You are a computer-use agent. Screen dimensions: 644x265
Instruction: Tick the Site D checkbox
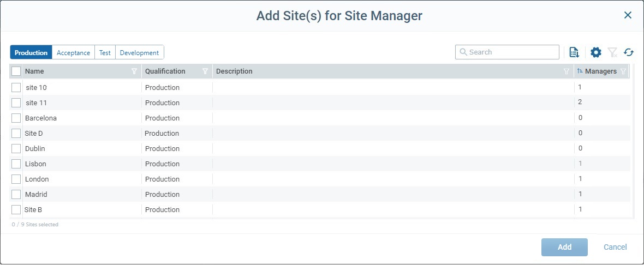pyautogui.click(x=16, y=134)
